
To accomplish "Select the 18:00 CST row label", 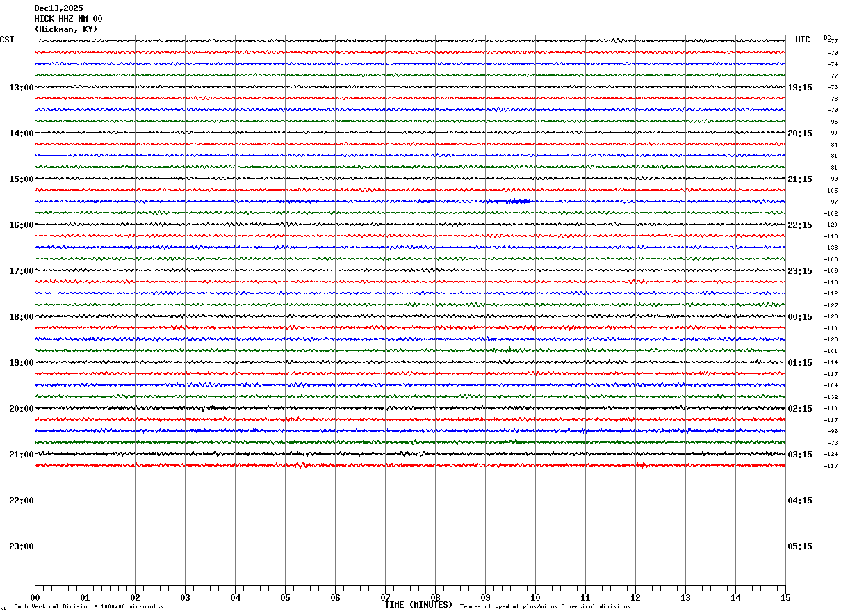I will point(21,317).
